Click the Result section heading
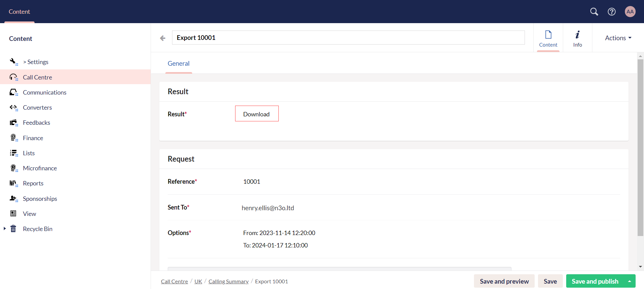Viewport: 644px width, 289px height. [178, 92]
